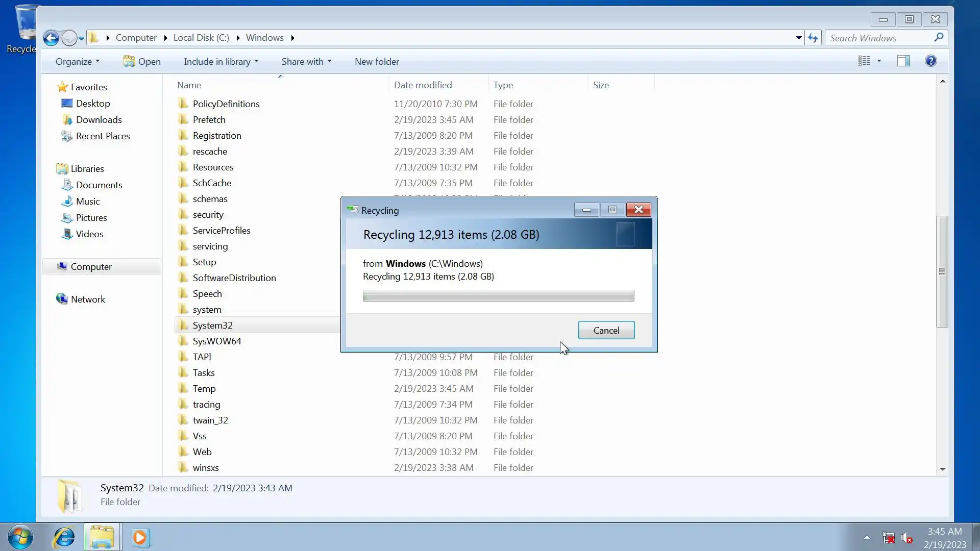Toggle the preview pane icon
Viewport: 980px width, 551px height.
pos(903,61)
